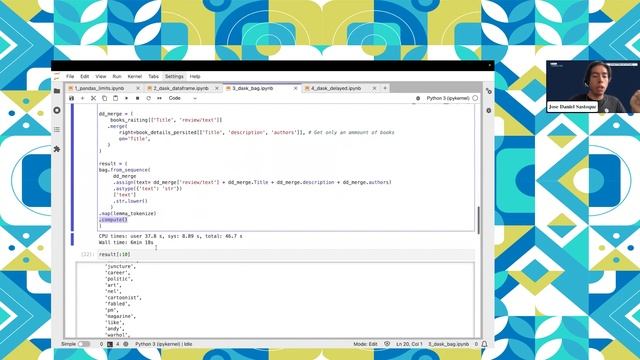
Task: Close the 1_pandas_limits.ipynb tab
Action: click(138, 88)
